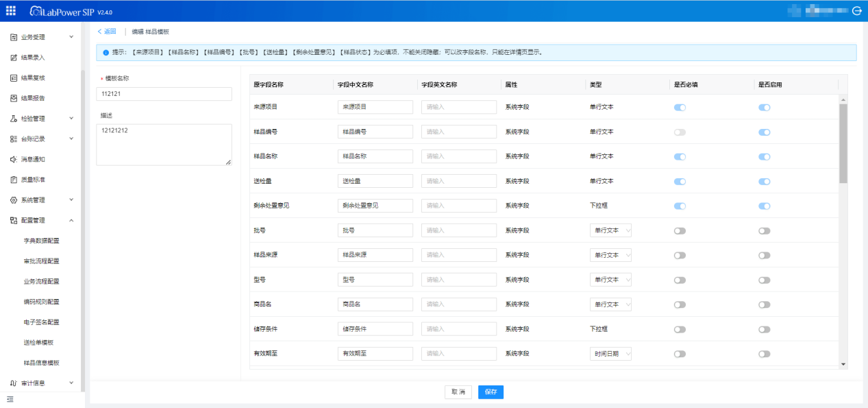Click the 审计信息 sidebar icon
Viewport: 868px width, 408px height.
14,383
